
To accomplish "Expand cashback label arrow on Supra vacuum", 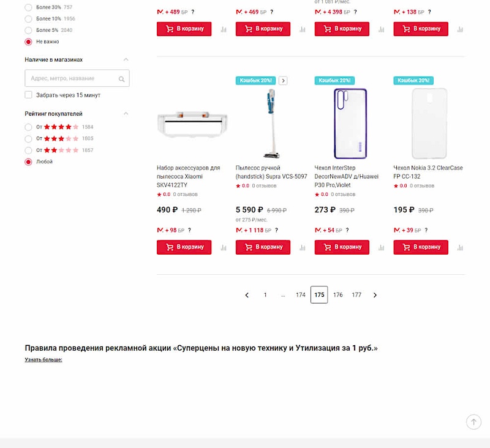I will coord(283,81).
